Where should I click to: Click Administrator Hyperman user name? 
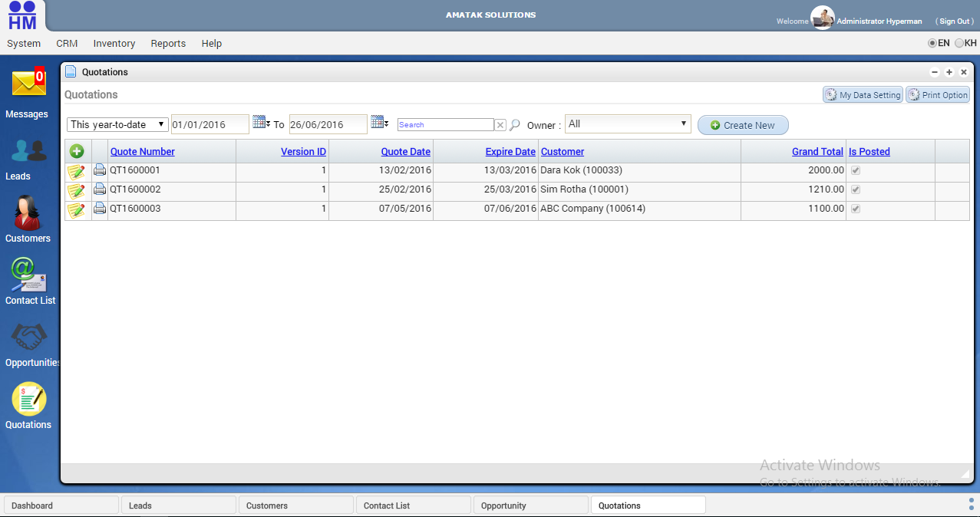[879, 21]
